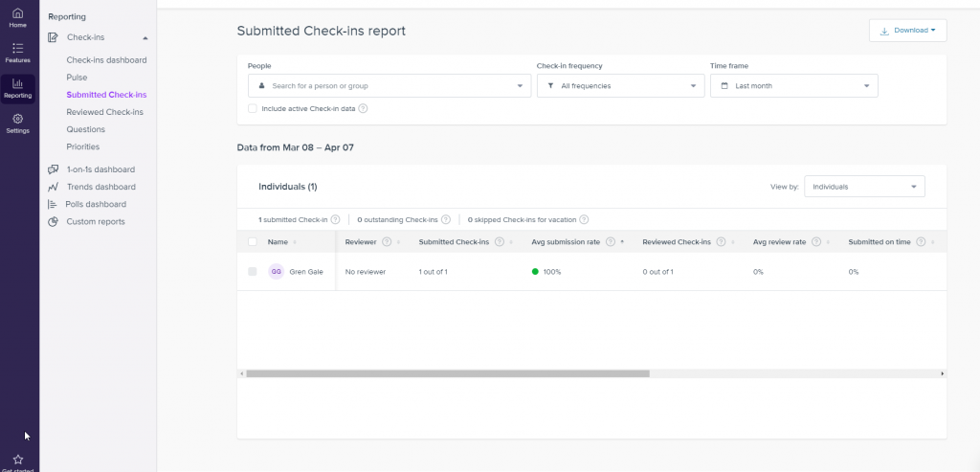Focus the Search for a person or group field
Viewport: 980px width, 472px height.
pyautogui.click(x=390, y=85)
